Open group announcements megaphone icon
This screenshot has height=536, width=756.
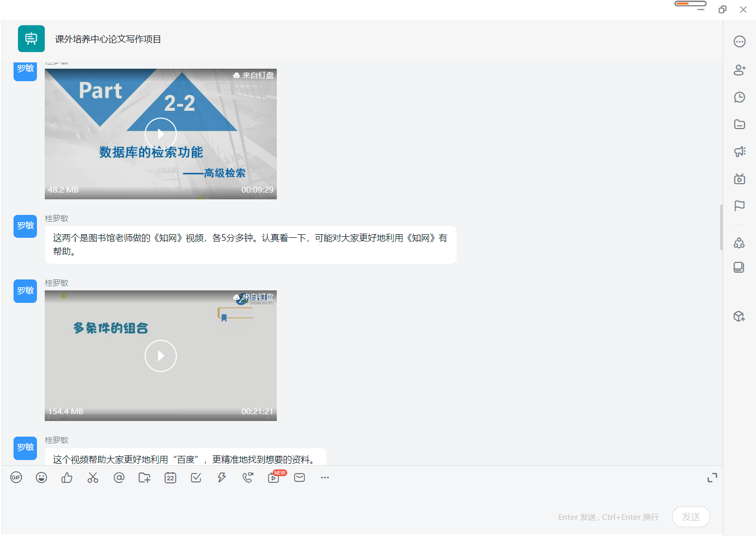coord(740,151)
